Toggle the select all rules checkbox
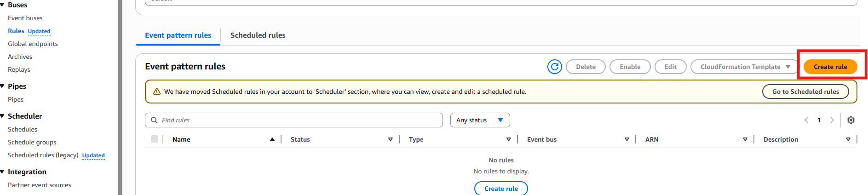 155,139
